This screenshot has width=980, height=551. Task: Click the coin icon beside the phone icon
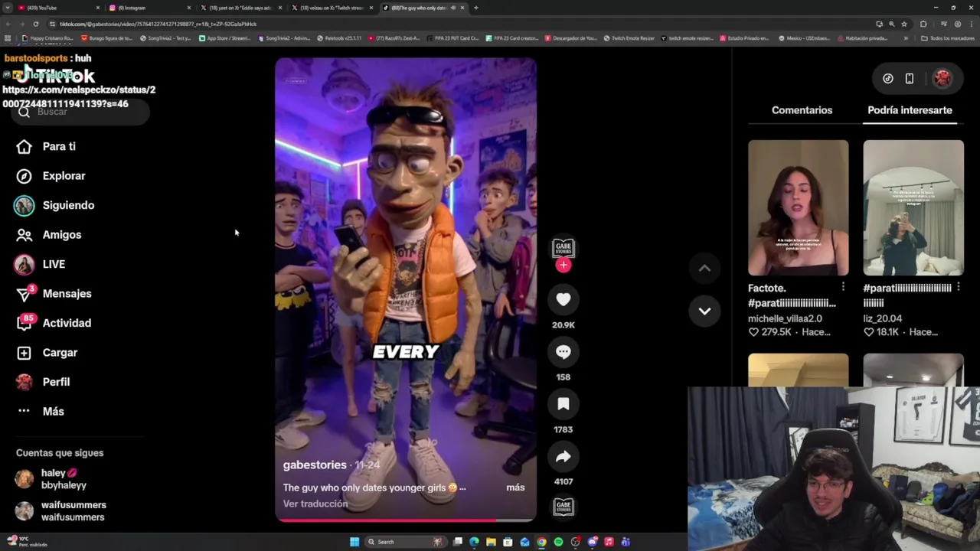pyautogui.click(x=888, y=78)
